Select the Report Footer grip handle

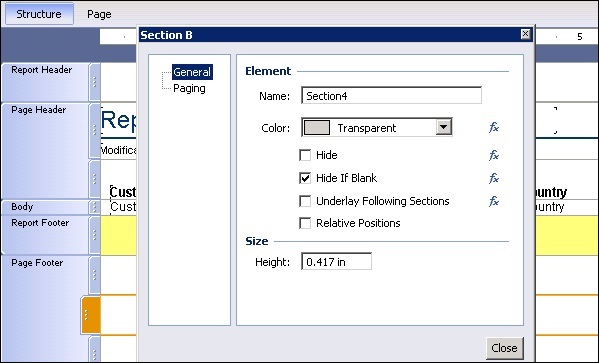point(94,235)
